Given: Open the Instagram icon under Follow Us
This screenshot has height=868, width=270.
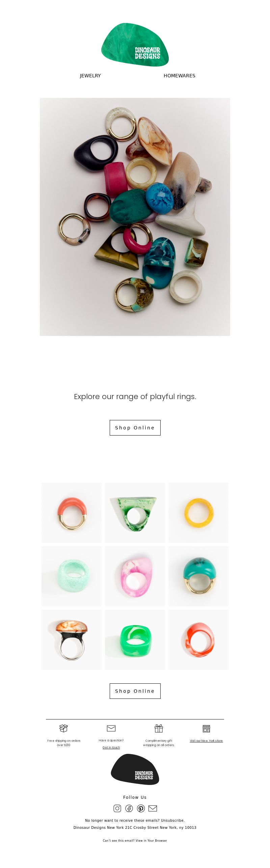Looking at the screenshot, I should (117, 808).
